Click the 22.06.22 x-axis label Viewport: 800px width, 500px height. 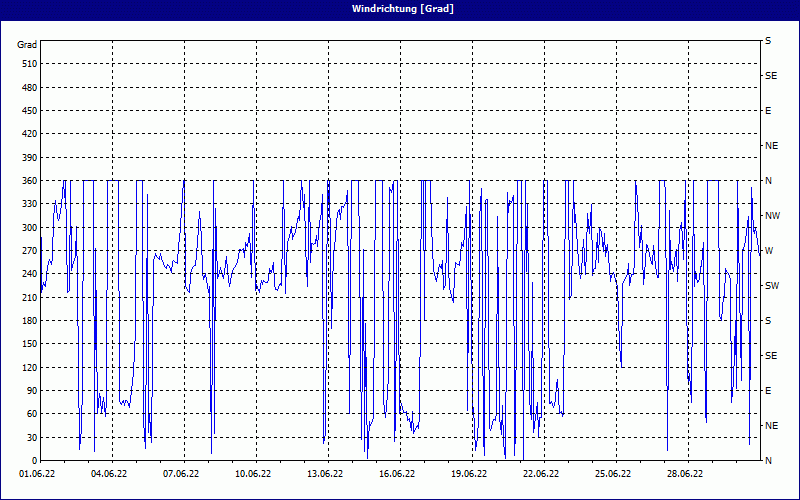tap(541, 474)
